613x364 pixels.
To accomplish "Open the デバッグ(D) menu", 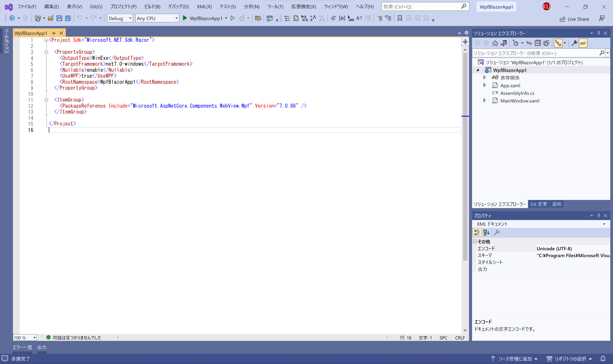I will coord(178,7).
